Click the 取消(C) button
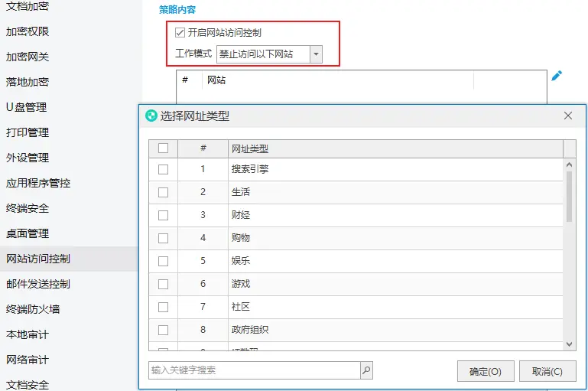The image size is (588, 391). coord(547,371)
